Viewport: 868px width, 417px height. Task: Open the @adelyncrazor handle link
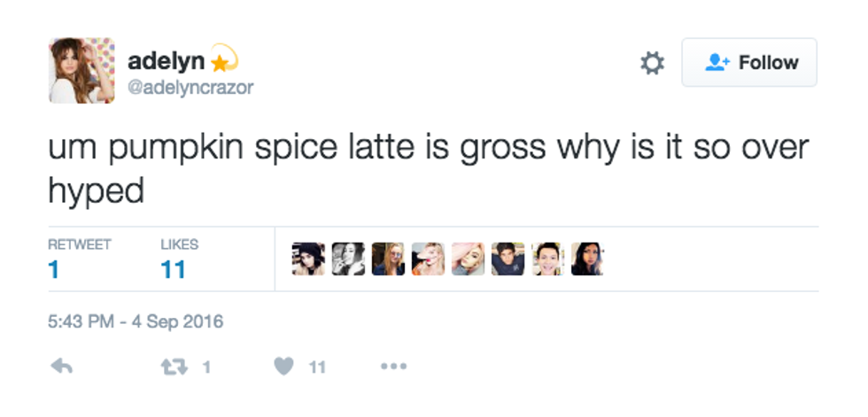pos(190,88)
